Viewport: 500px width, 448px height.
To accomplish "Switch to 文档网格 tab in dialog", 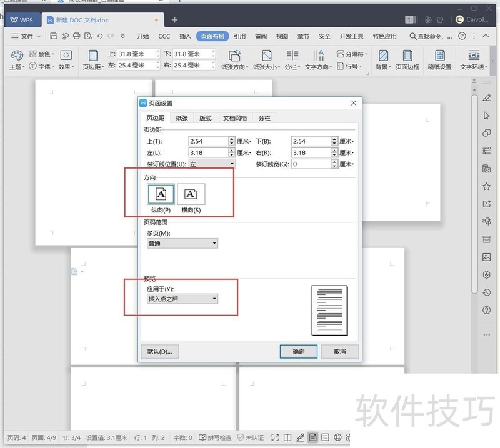I will (235, 118).
